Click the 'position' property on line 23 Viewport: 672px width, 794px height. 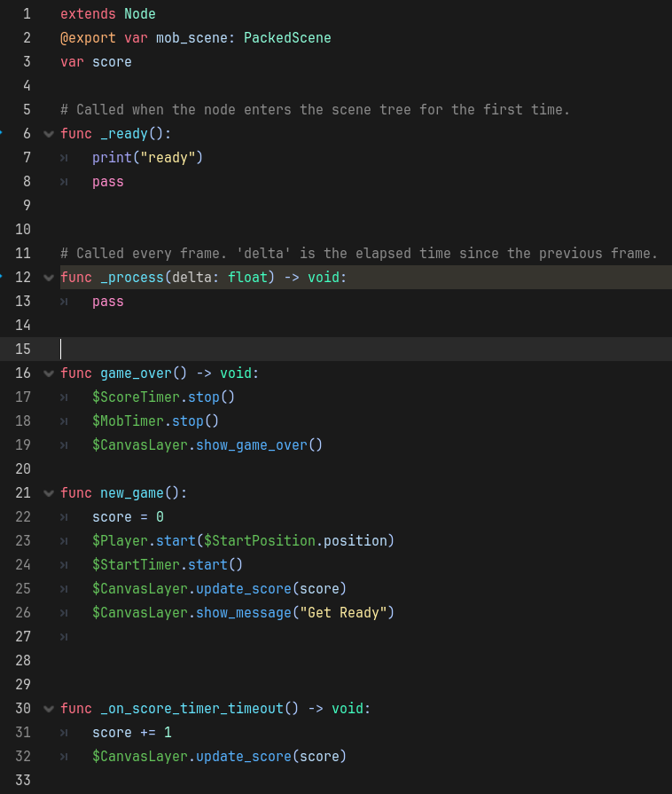tap(356, 541)
